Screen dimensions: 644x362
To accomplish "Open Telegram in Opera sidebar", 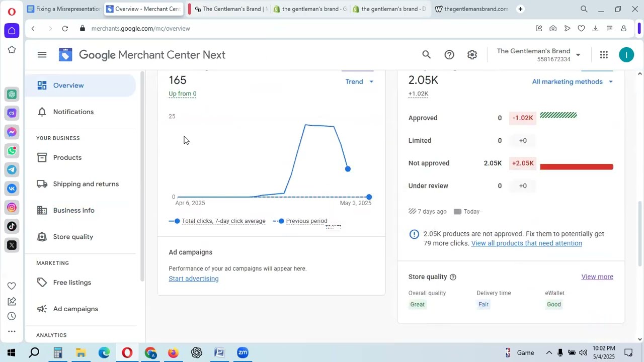I will coord(12,169).
